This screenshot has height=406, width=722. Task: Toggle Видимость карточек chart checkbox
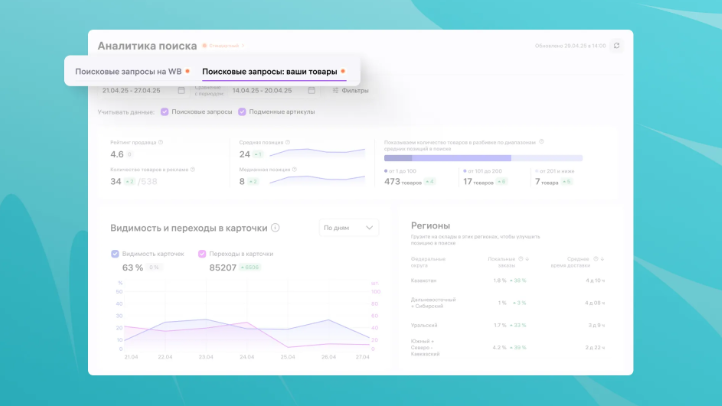click(115, 254)
